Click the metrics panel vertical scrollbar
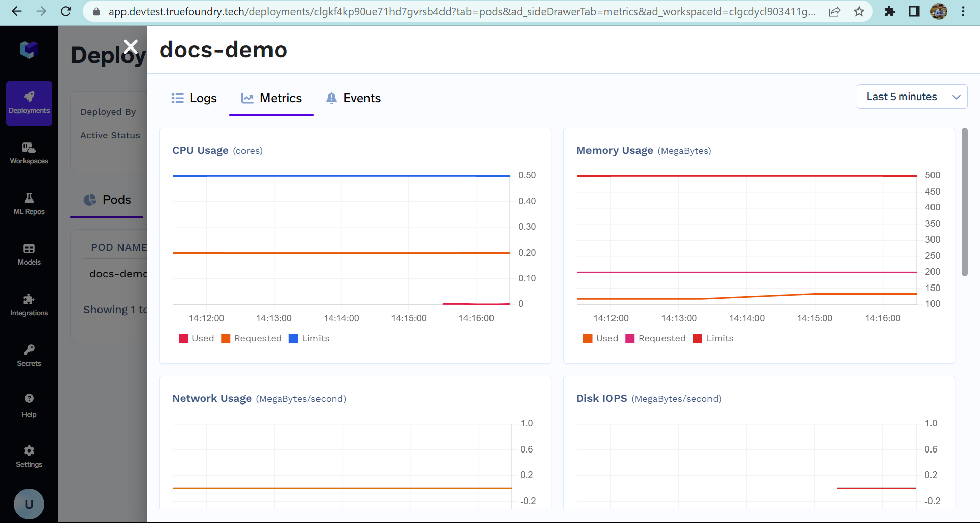The image size is (980, 523). click(964, 202)
